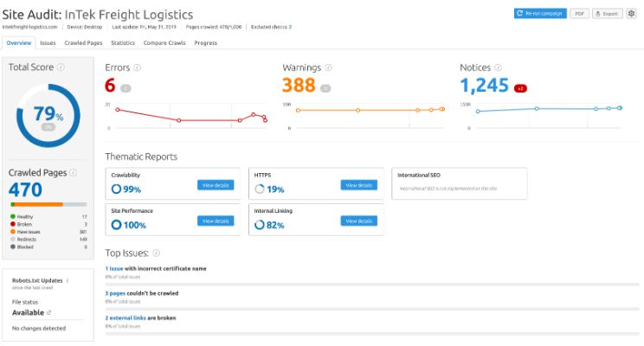This screenshot has width=644, height=346.
Task: Click the Export button
Action: [x=608, y=14]
